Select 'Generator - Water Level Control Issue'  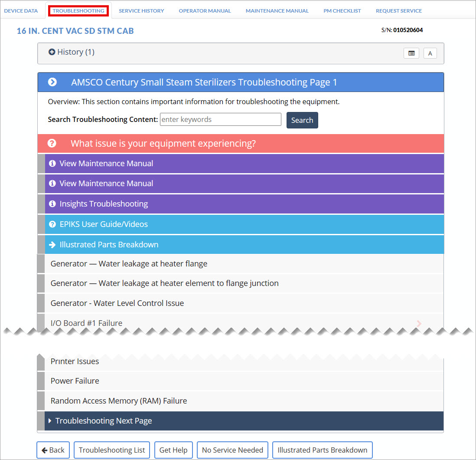click(244, 303)
